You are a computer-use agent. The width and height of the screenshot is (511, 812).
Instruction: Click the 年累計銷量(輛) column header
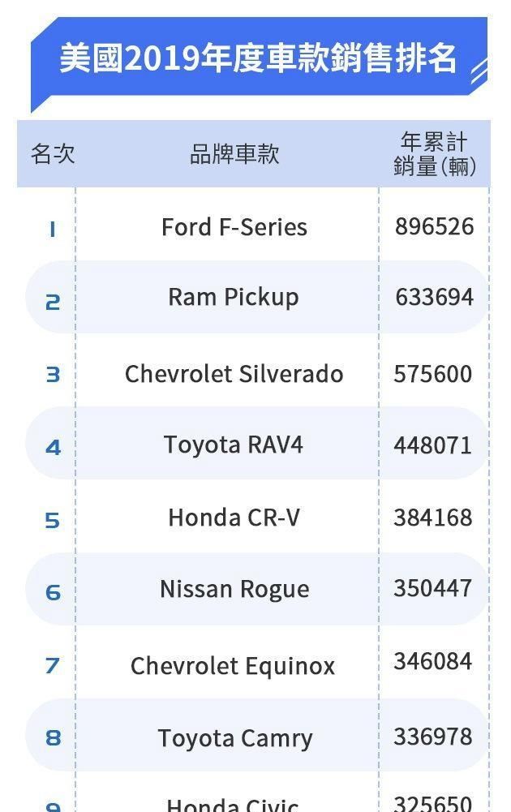435,154
